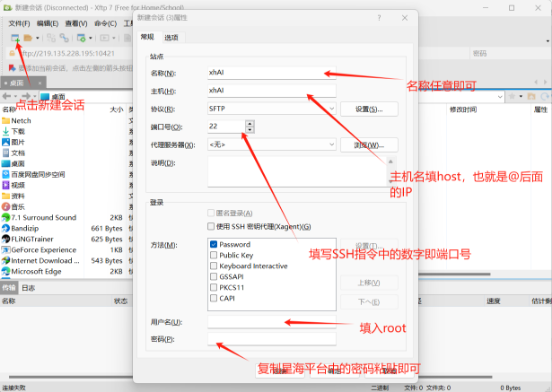Open the folder icon in toolbar

pos(28,38)
